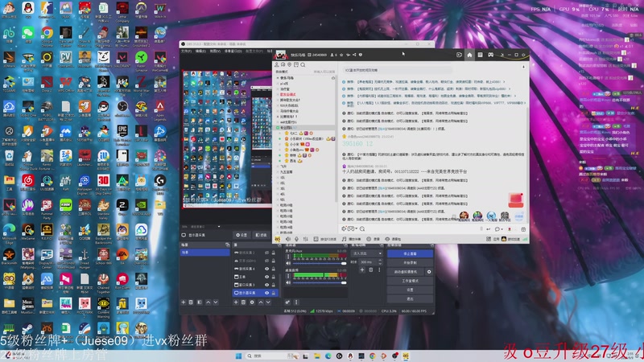This screenshot has width=644, height=362.
Task: Toggle visibility of the 游戏采集 4 source
Action: (266, 269)
